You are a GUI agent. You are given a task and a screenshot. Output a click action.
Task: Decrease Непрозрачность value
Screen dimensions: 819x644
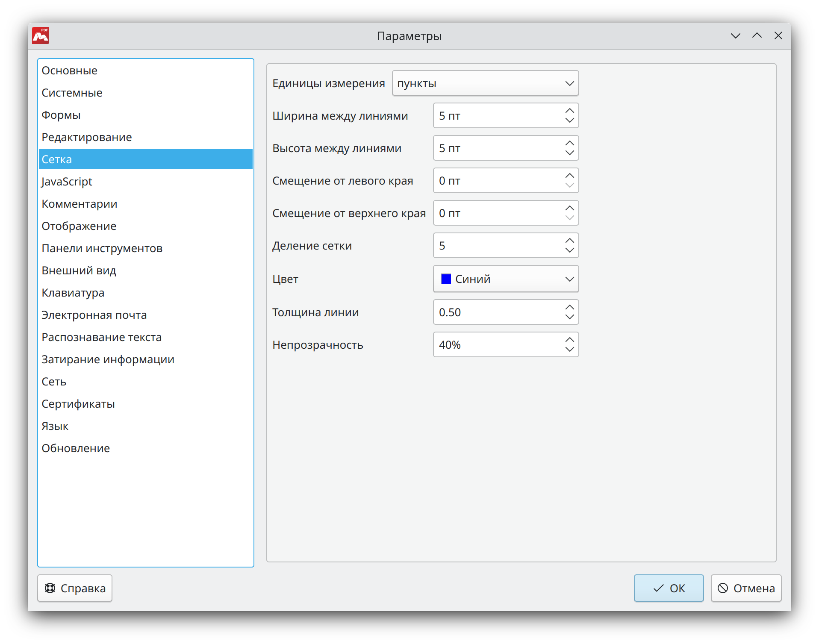(569, 350)
